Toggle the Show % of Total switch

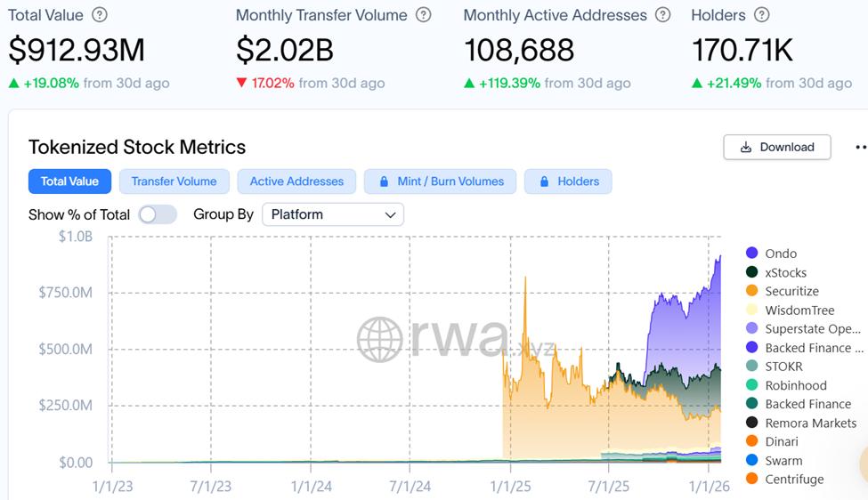pos(157,214)
